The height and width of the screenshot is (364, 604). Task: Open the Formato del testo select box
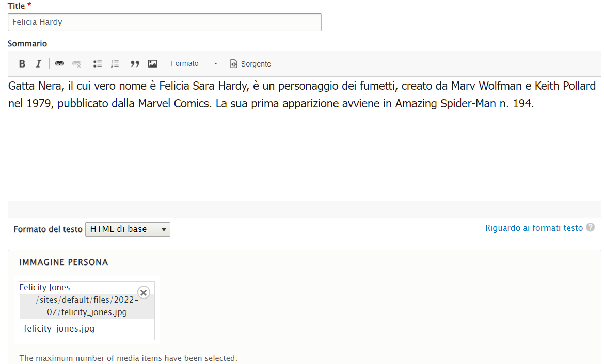pyautogui.click(x=128, y=229)
